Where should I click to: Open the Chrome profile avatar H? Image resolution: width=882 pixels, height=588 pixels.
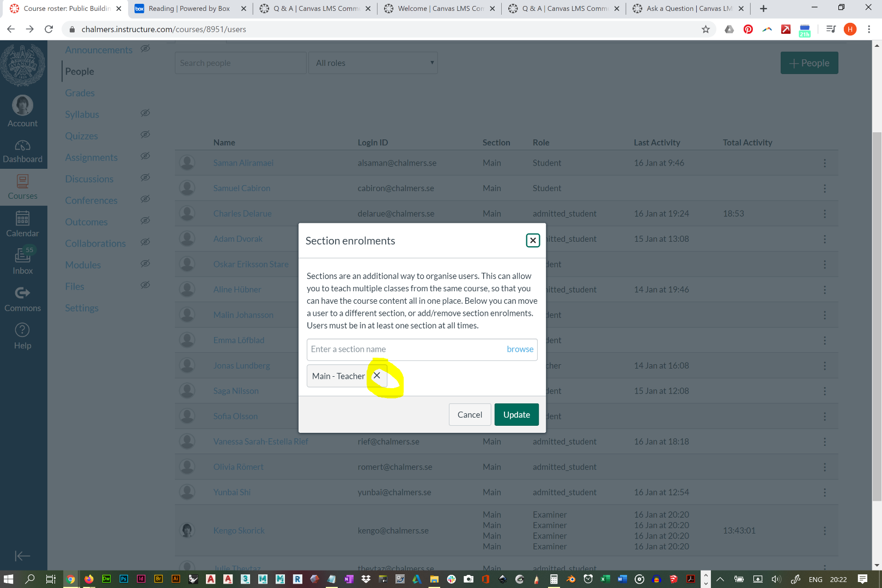pyautogui.click(x=850, y=29)
